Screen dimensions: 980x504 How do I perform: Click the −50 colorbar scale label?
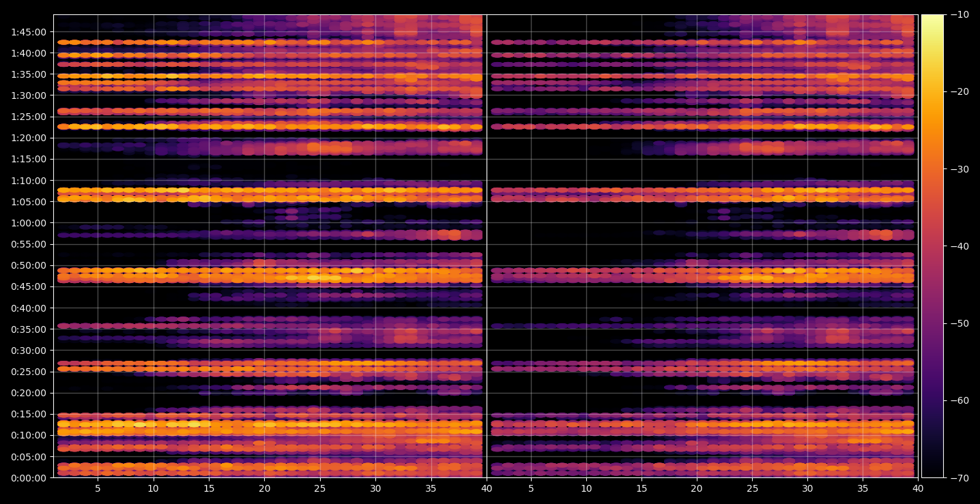click(959, 323)
